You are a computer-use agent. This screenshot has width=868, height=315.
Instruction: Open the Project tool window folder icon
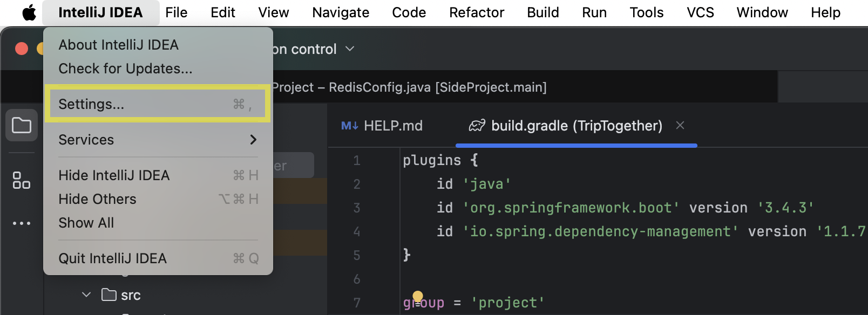point(22,126)
